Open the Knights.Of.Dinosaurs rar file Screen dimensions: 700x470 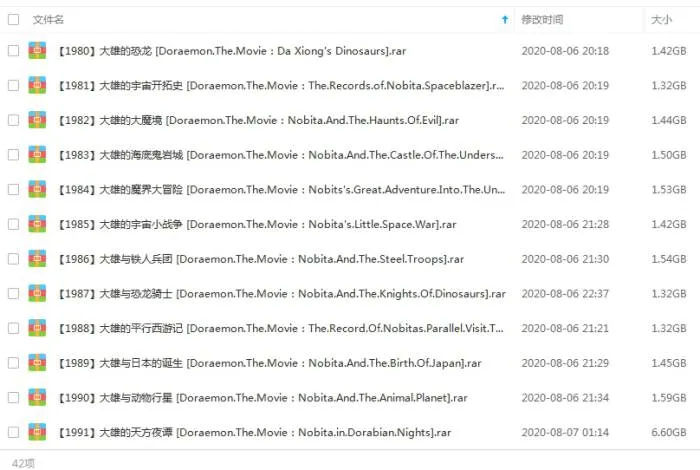click(x=281, y=294)
